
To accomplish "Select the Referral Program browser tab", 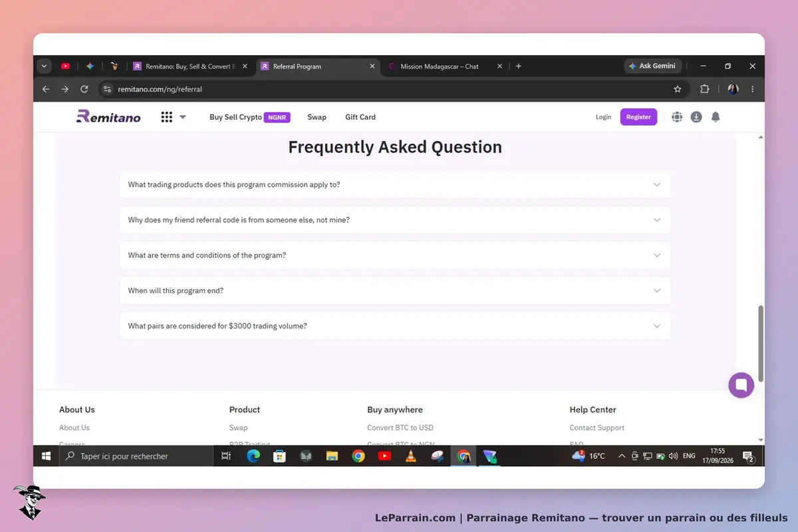I will tap(318, 66).
